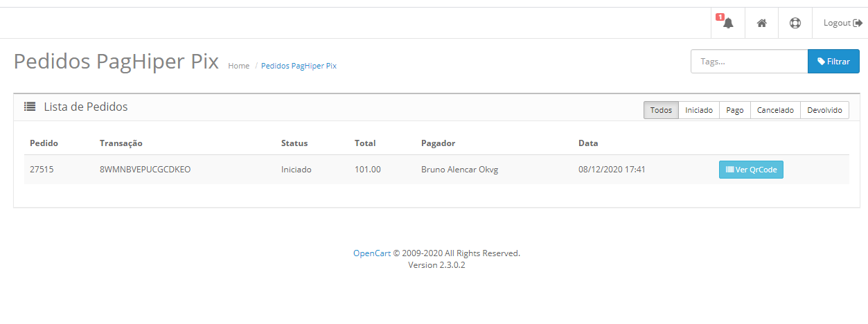Select the Todos status filter
Image resolution: width=868 pixels, height=324 pixels.
coord(661,110)
